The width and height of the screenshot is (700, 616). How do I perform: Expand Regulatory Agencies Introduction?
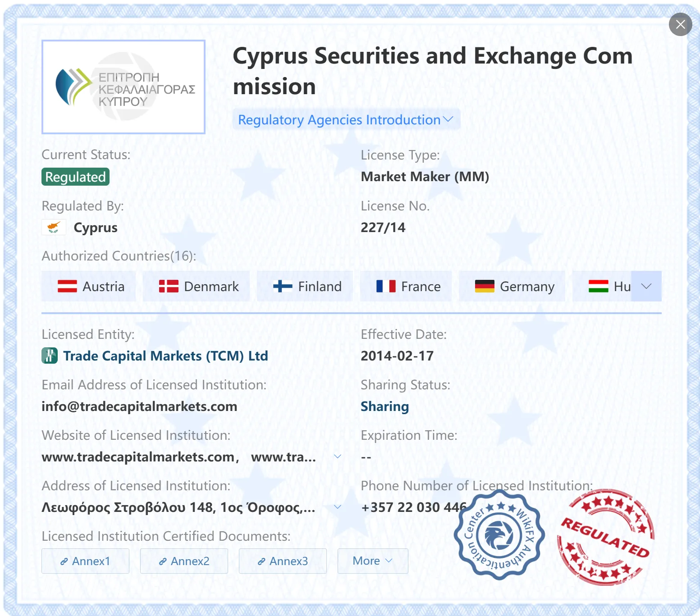point(346,119)
